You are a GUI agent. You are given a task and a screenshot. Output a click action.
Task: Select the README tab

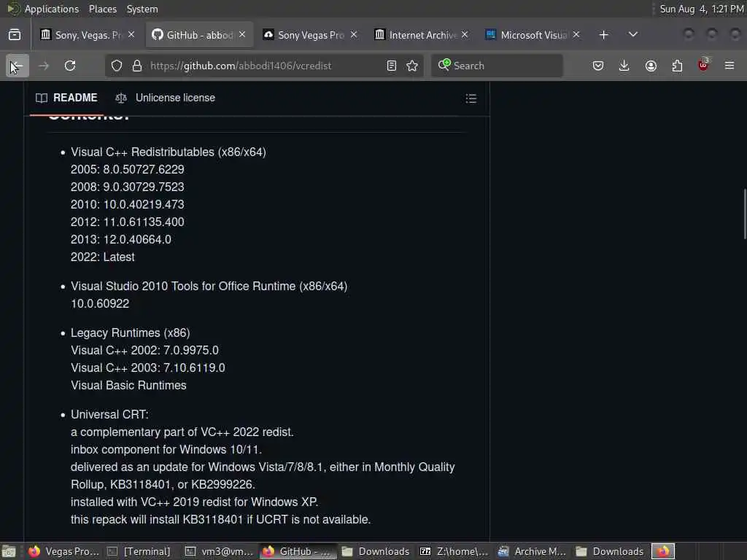point(66,98)
